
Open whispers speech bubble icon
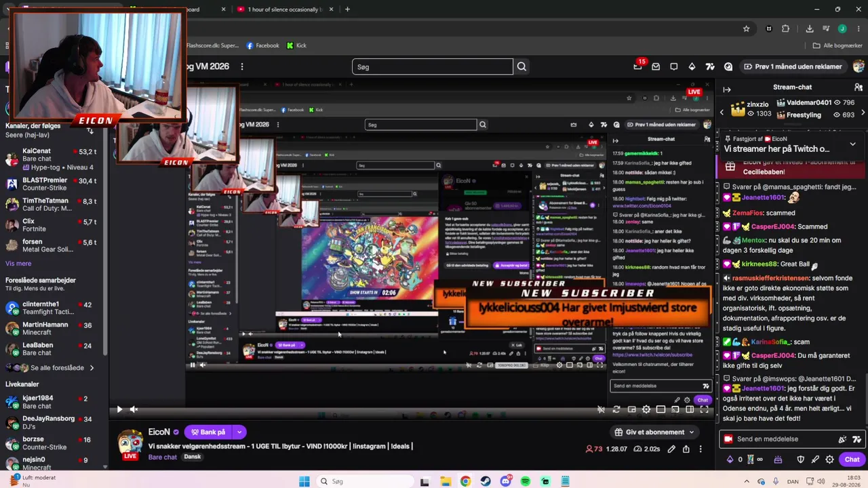[x=674, y=66]
